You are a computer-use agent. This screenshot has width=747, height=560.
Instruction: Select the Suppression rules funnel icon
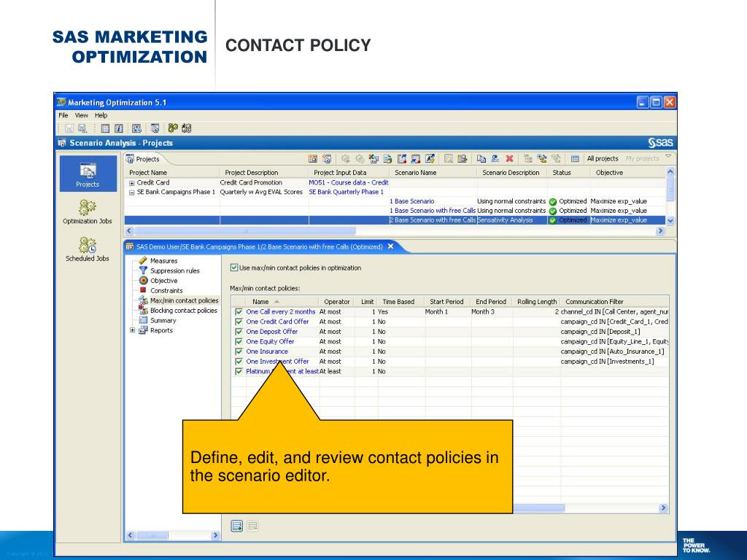click(143, 271)
